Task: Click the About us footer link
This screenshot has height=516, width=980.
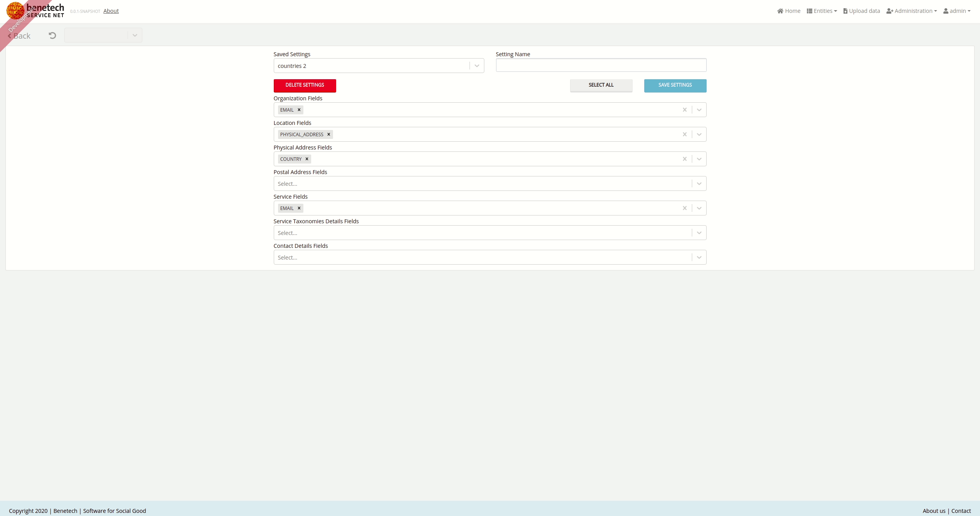Action: (x=934, y=511)
